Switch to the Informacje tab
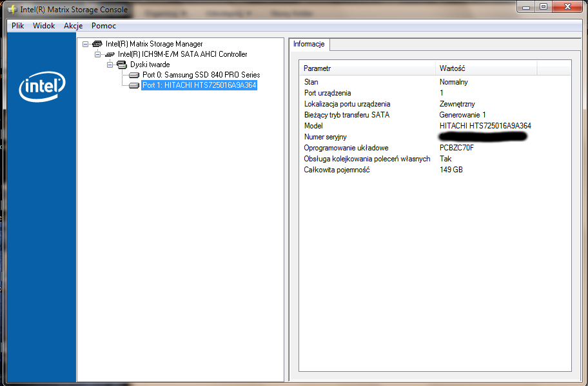Image resolution: width=588 pixels, height=386 pixels. (x=309, y=44)
